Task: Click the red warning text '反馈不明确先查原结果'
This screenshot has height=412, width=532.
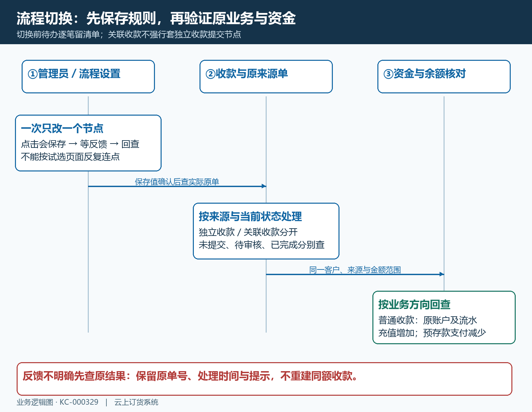Action: point(74,376)
